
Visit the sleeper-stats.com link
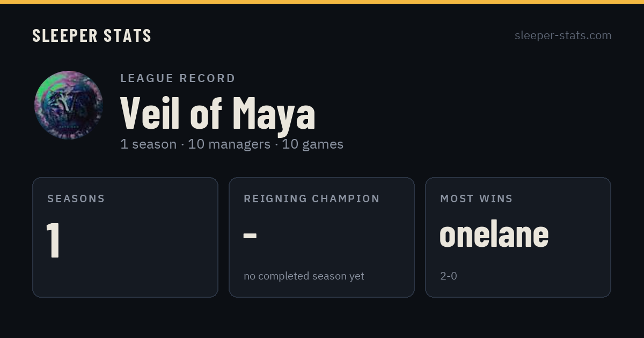coord(563,35)
